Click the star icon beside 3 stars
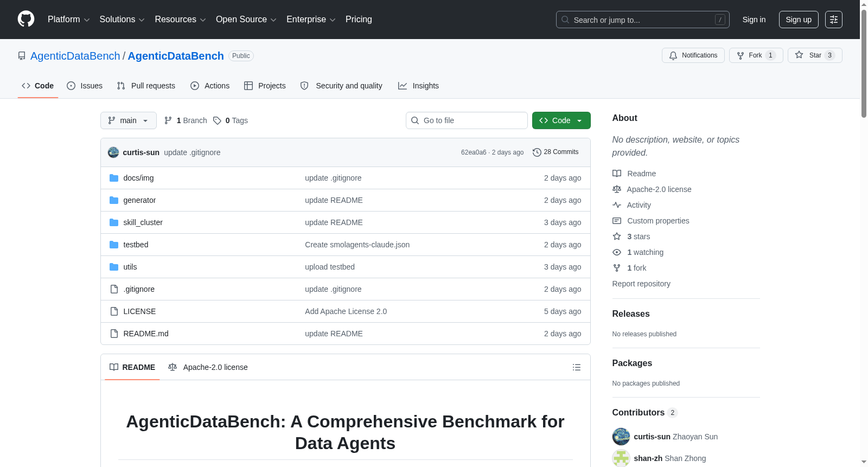 click(x=617, y=236)
